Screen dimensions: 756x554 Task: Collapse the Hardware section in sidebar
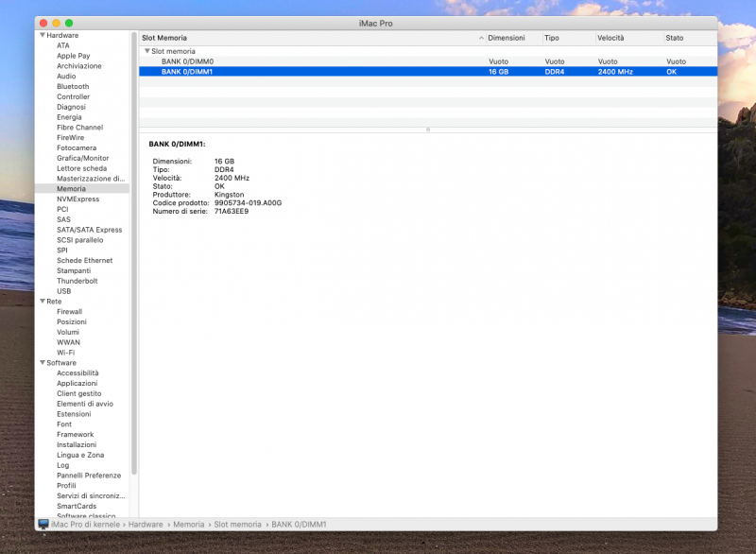pyautogui.click(x=42, y=35)
